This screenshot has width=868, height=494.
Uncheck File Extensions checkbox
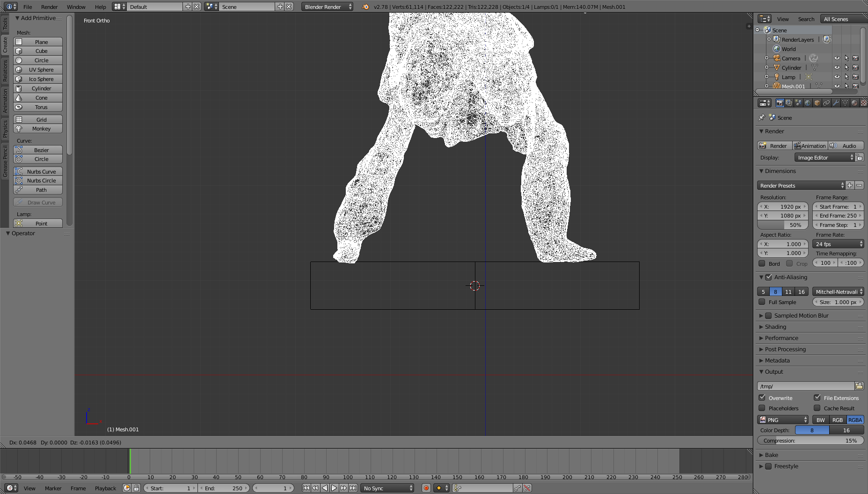[x=817, y=398]
